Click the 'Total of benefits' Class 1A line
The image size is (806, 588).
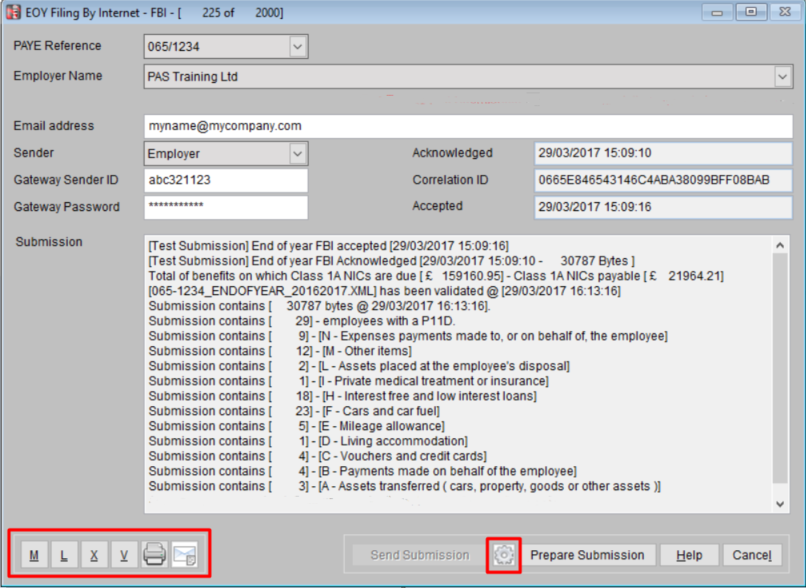pyautogui.click(x=436, y=276)
